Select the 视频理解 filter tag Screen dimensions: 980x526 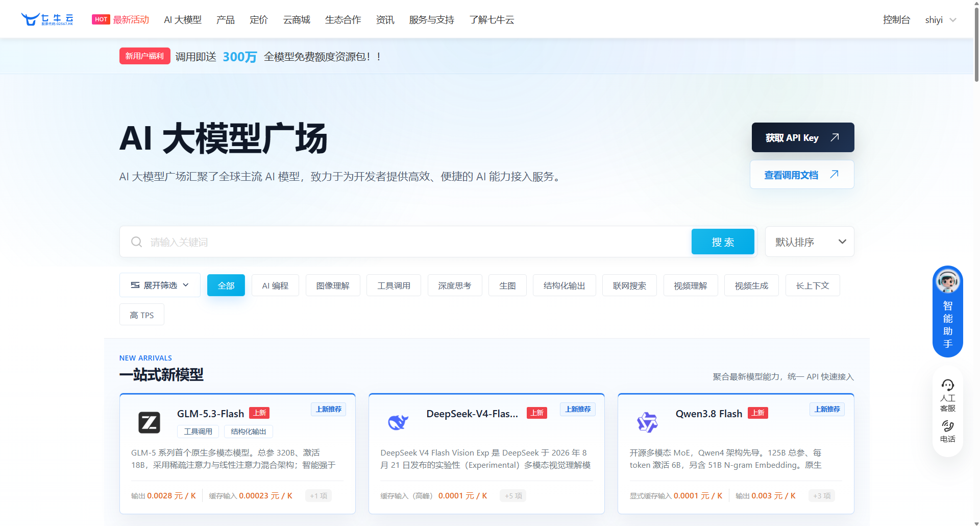(691, 285)
